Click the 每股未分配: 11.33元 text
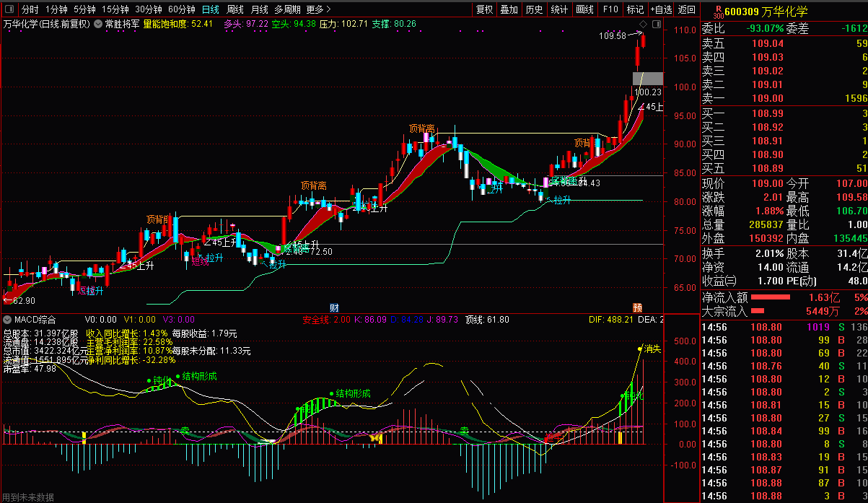This screenshot has height=503, width=868. click(x=211, y=351)
